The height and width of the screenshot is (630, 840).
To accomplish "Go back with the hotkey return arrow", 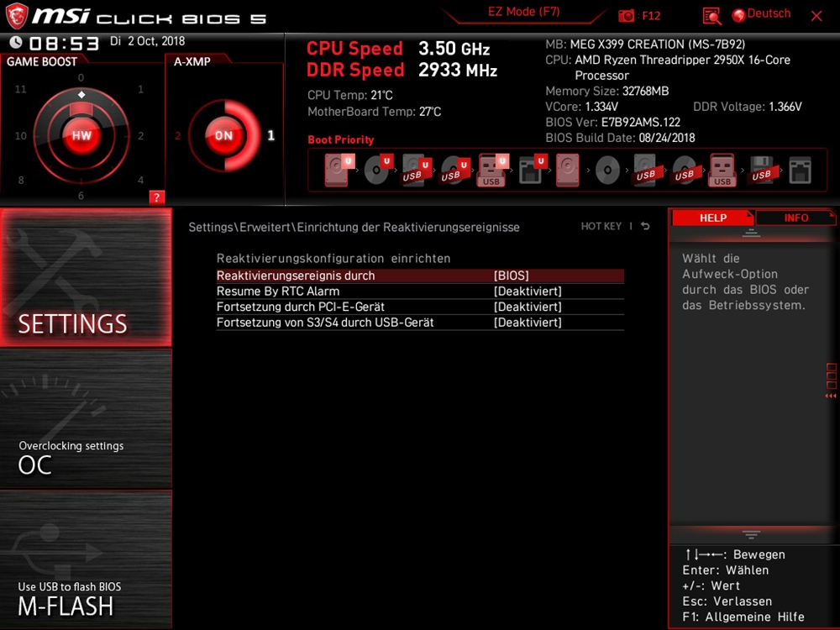I will 645,226.
